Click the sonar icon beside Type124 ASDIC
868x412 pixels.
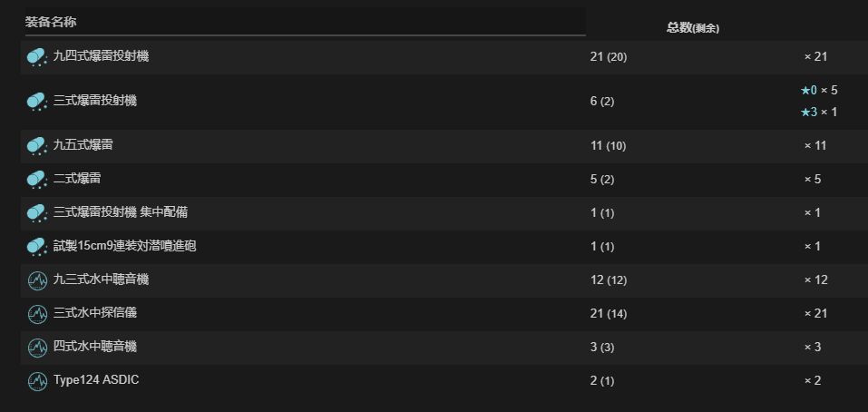point(37,381)
